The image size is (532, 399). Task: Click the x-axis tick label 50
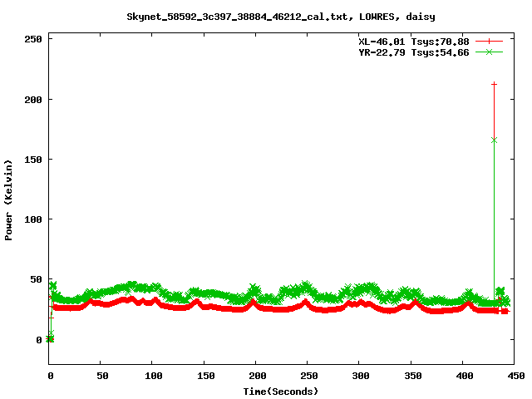coord(102,376)
